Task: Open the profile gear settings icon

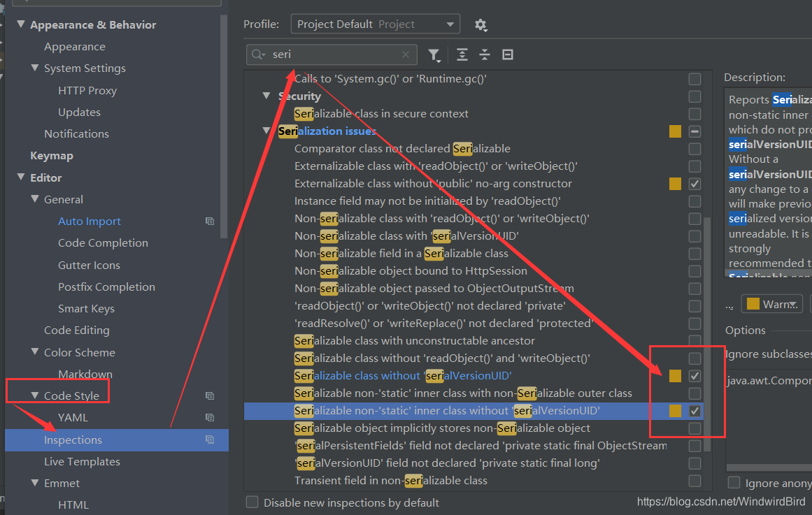Action: [x=480, y=25]
